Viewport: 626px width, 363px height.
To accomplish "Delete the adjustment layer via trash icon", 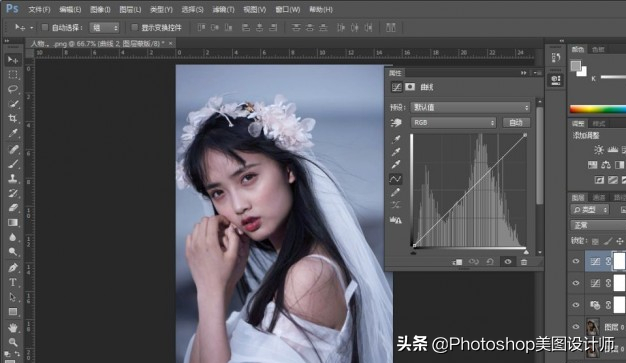I will (524, 262).
